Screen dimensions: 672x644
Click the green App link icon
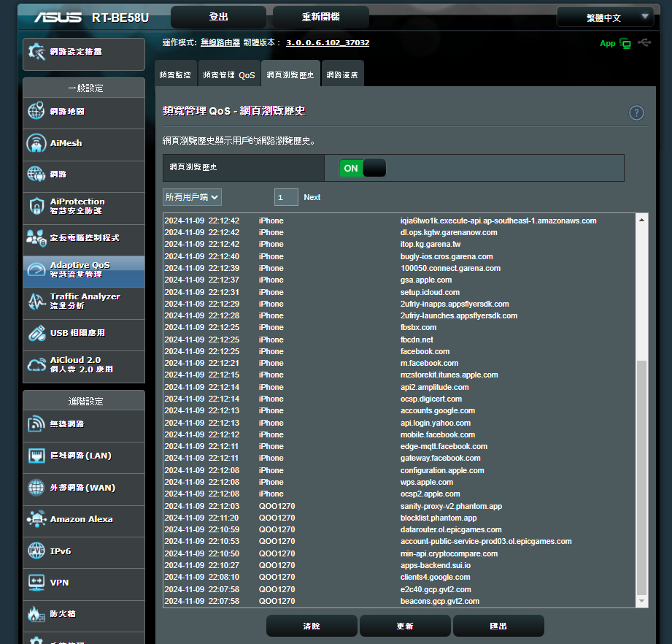click(607, 43)
